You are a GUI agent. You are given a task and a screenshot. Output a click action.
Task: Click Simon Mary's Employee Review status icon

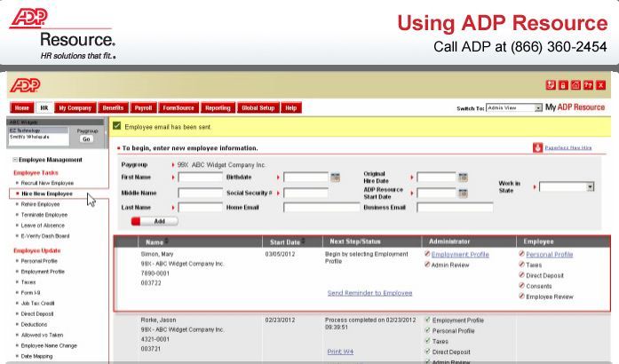coord(521,297)
